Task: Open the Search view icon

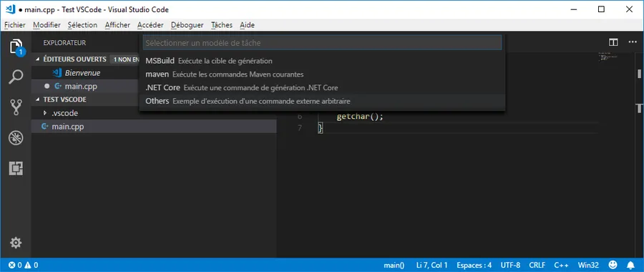Action: pos(16,77)
